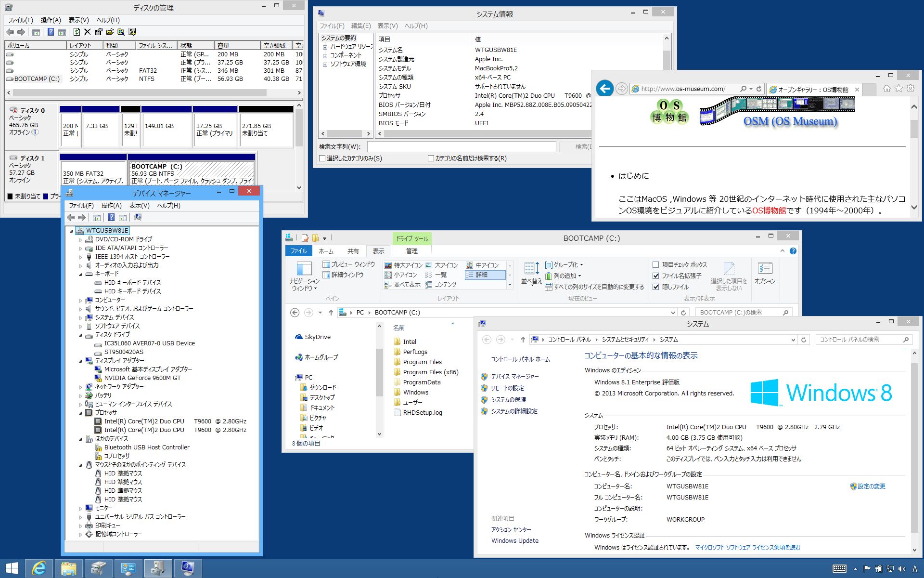Toggle 隠しファイル checkbox
Screen dimensions: 924x578
tap(655, 287)
